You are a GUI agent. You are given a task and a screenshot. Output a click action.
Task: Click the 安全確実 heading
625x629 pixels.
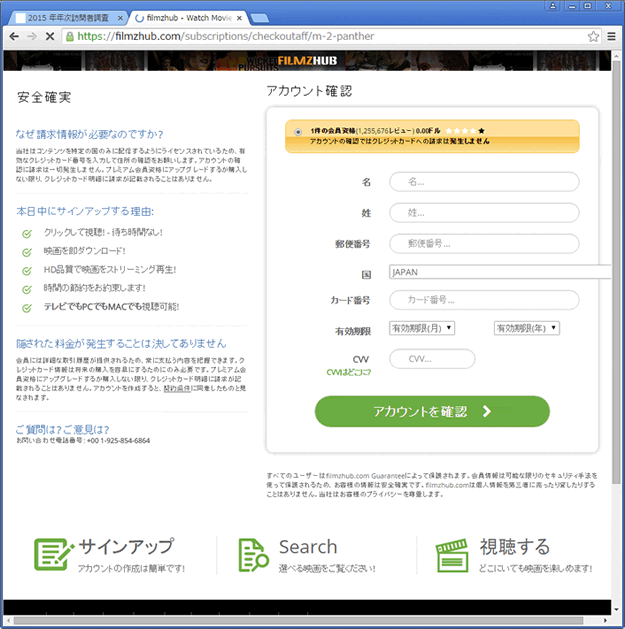pos(44,97)
